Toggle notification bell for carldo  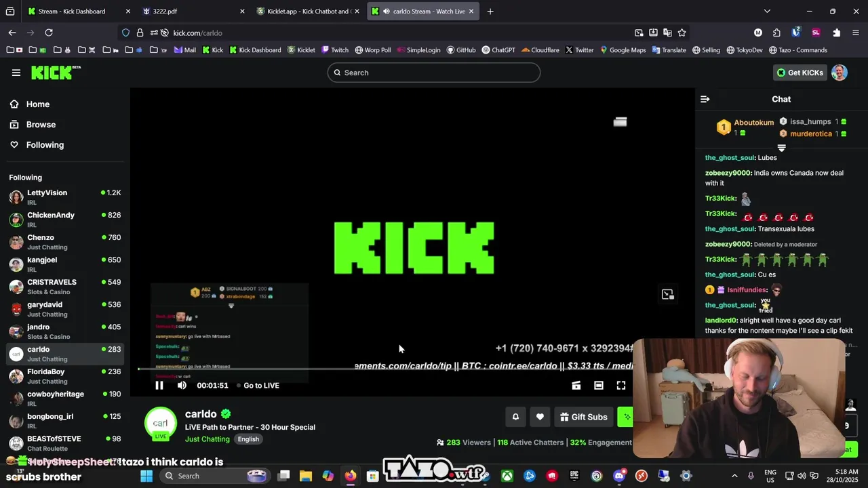click(515, 417)
